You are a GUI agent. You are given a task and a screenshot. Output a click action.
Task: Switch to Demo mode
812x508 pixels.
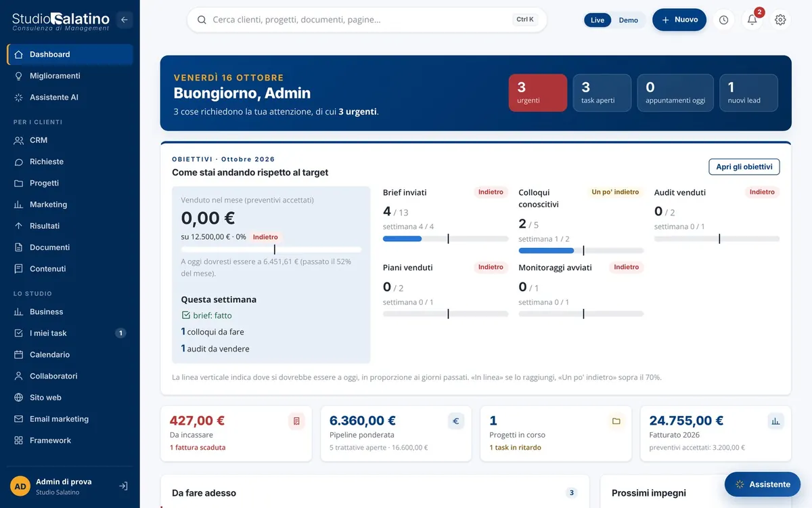coord(629,20)
